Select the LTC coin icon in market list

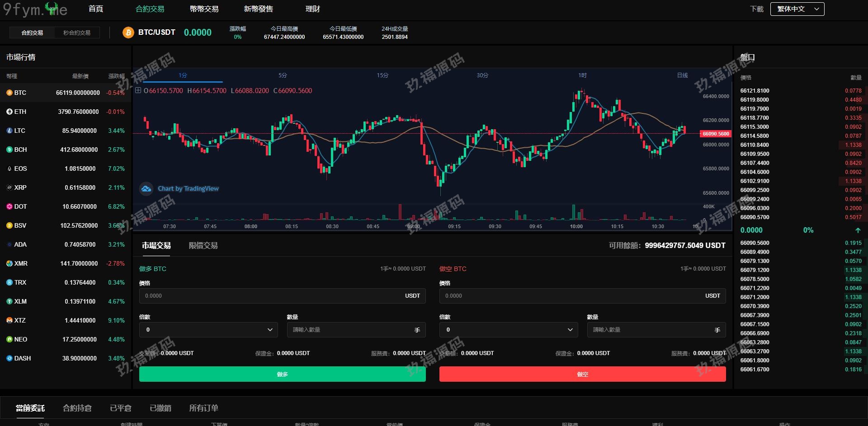[9, 131]
